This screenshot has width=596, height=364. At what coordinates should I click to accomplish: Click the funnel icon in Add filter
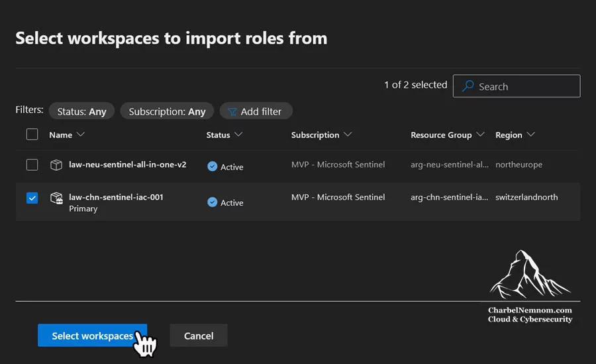click(232, 112)
